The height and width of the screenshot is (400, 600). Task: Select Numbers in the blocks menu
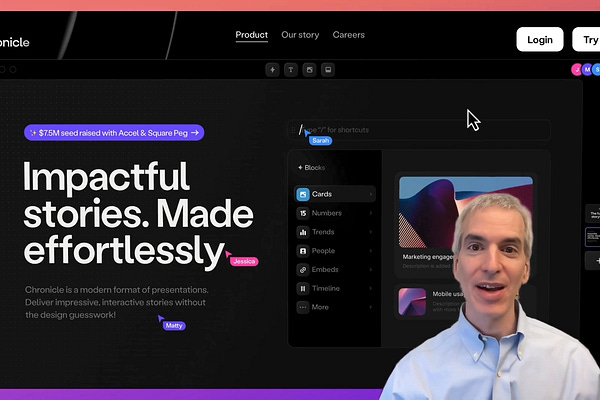pos(335,213)
